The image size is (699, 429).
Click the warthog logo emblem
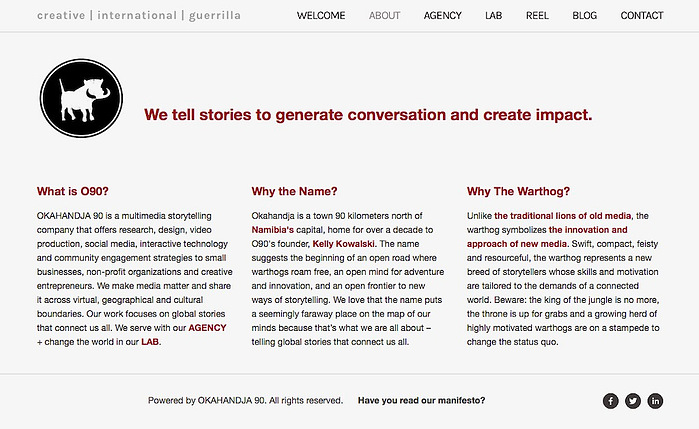click(81, 98)
